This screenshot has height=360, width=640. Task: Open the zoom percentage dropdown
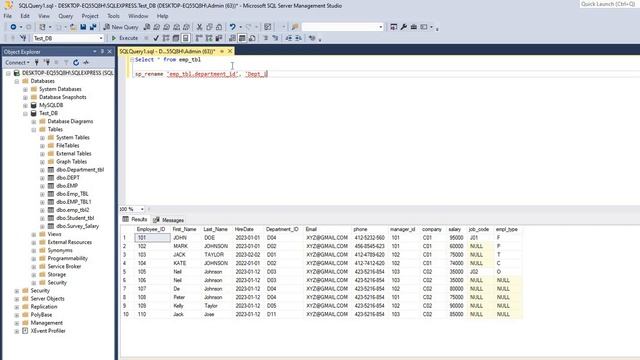(142, 209)
